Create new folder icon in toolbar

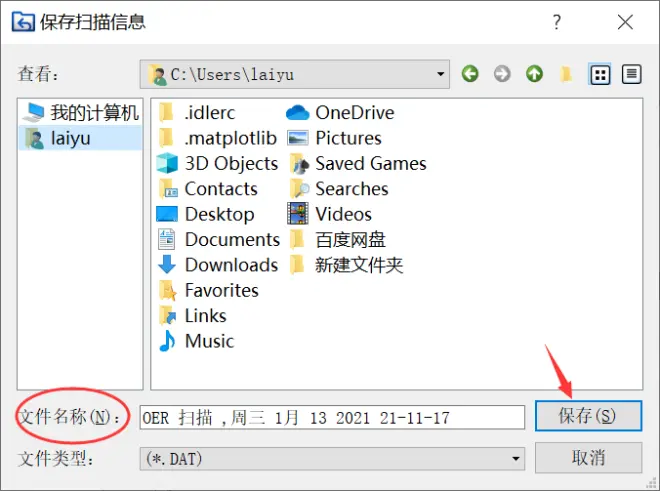tap(566, 75)
